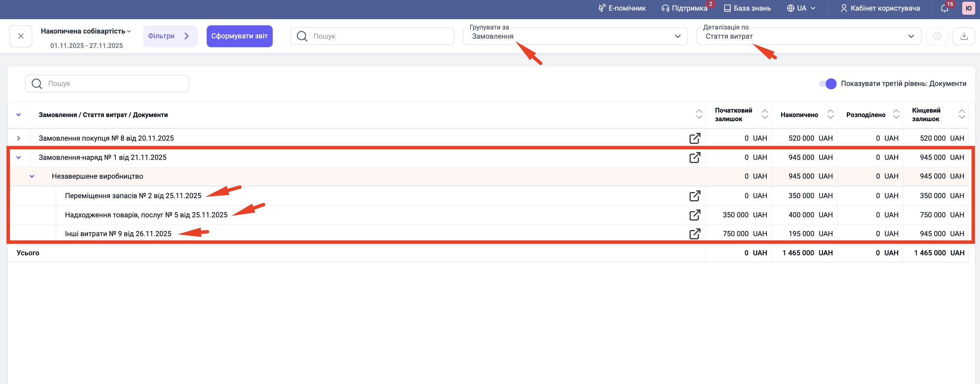Click the download report icon

tap(963, 36)
